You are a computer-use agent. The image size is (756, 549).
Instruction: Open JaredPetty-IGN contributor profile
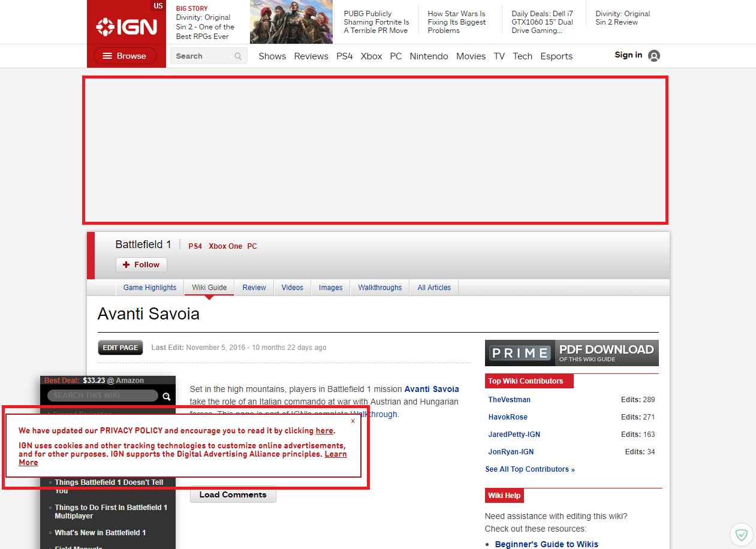coord(514,435)
